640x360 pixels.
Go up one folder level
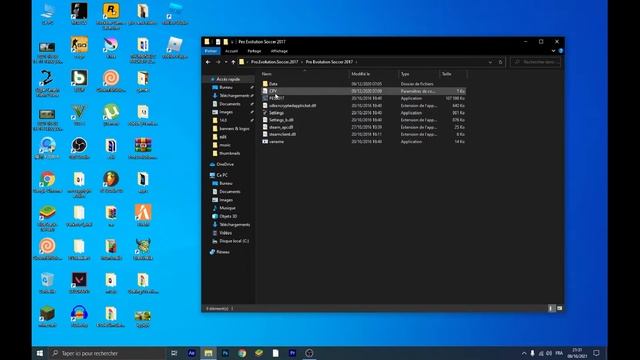[233, 62]
